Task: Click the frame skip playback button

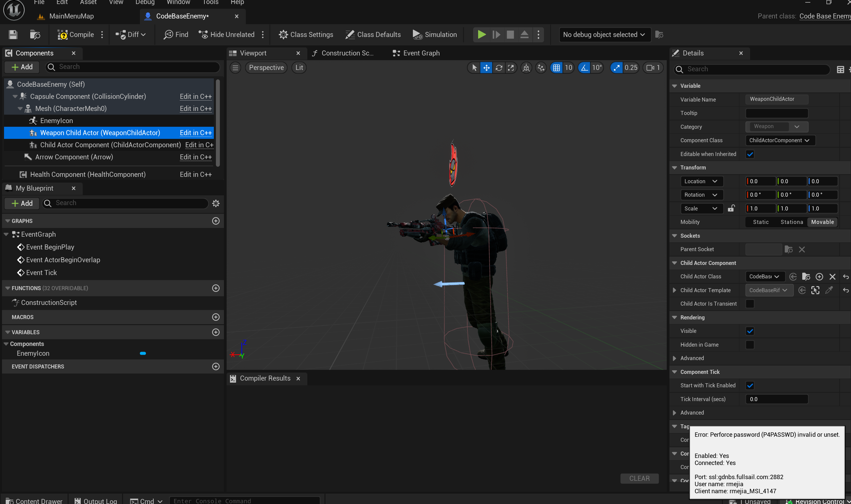Action: [x=496, y=35]
